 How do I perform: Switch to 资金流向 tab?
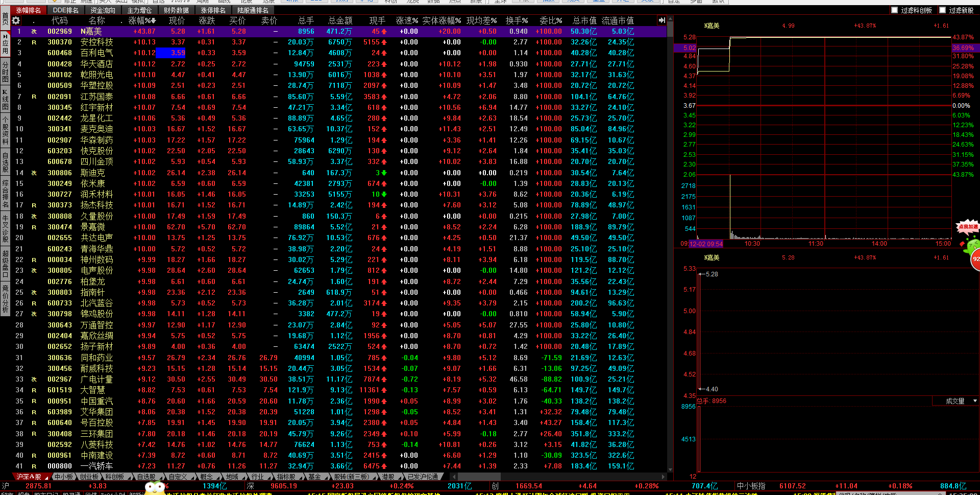click(x=103, y=10)
